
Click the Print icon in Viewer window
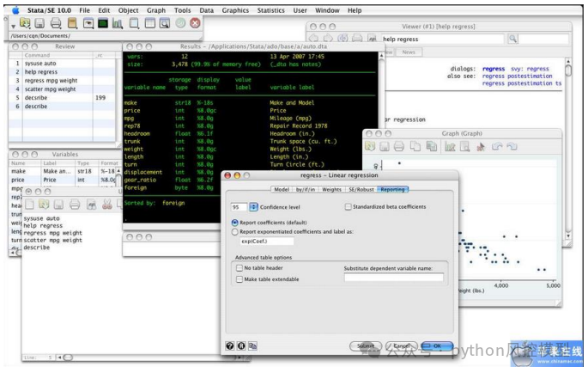click(x=357, y=39)
